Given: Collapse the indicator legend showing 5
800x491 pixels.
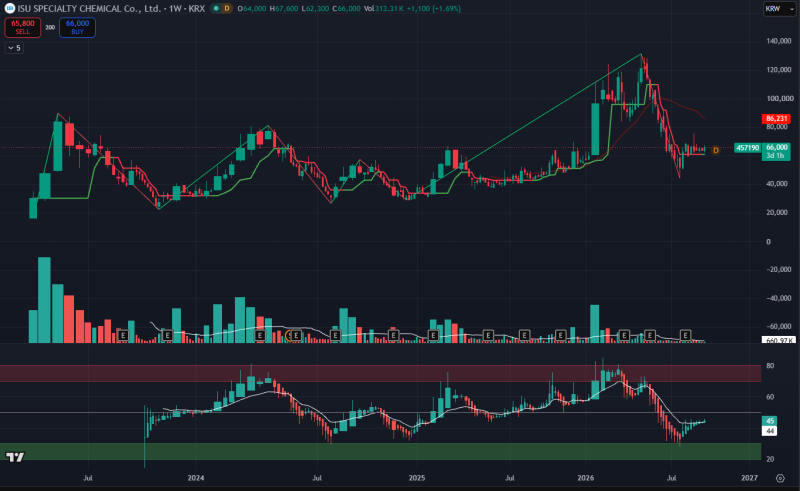Looking at the screenshot, I should (14, 48).
